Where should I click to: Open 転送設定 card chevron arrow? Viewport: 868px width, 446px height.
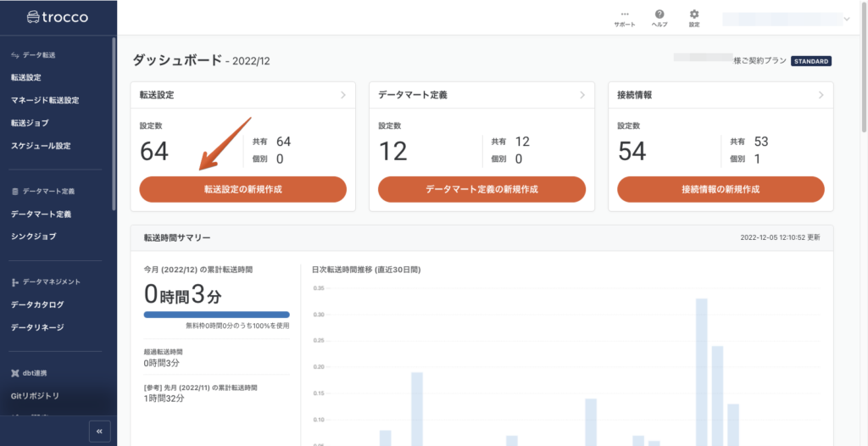(343, 95)
